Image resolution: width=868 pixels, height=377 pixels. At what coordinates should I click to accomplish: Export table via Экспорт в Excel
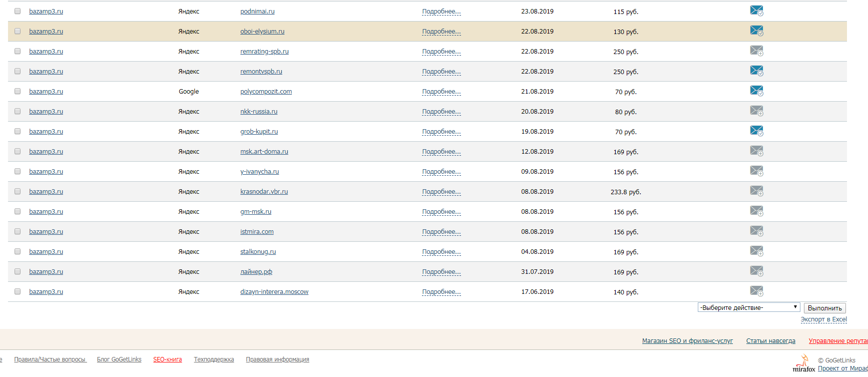(x=823, y=319)
